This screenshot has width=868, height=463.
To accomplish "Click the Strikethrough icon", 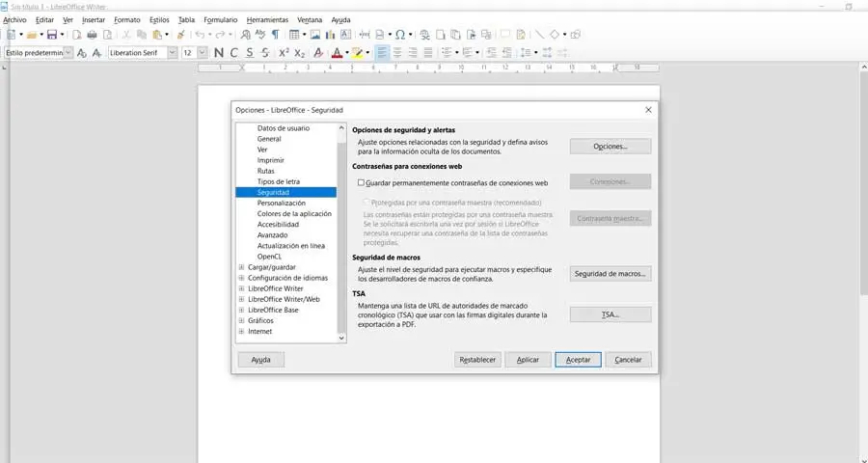I will [x=265, y=53].
